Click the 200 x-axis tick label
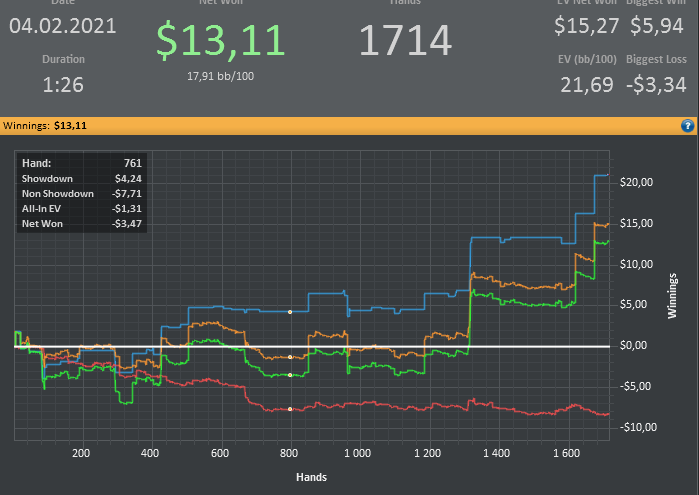The width and height of the screenshot is (699, 495). tap(81, 454)
